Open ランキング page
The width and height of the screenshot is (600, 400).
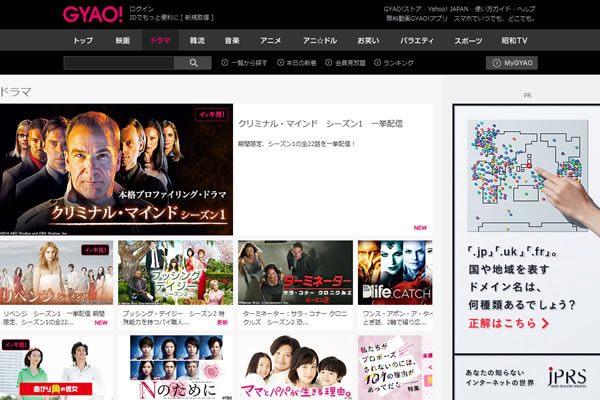[x=394, y=63]
